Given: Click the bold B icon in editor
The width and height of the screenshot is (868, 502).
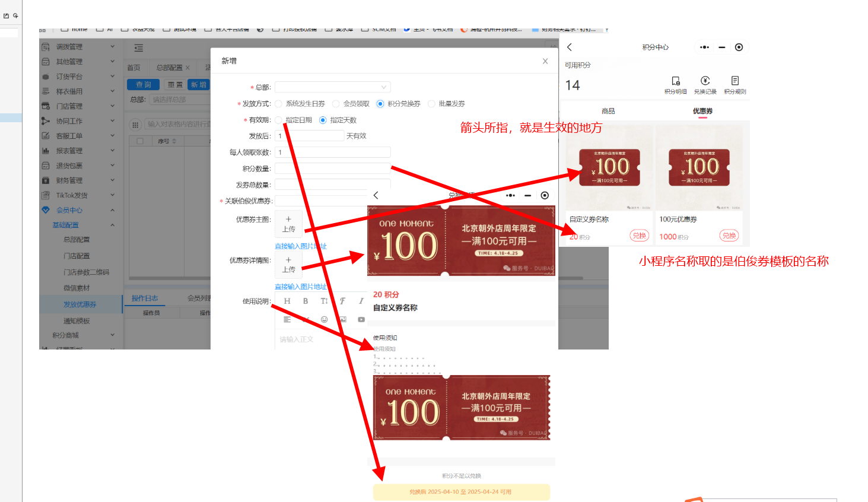Looking at the screenshot, I should pyautogui.click(x=306, y=301).
